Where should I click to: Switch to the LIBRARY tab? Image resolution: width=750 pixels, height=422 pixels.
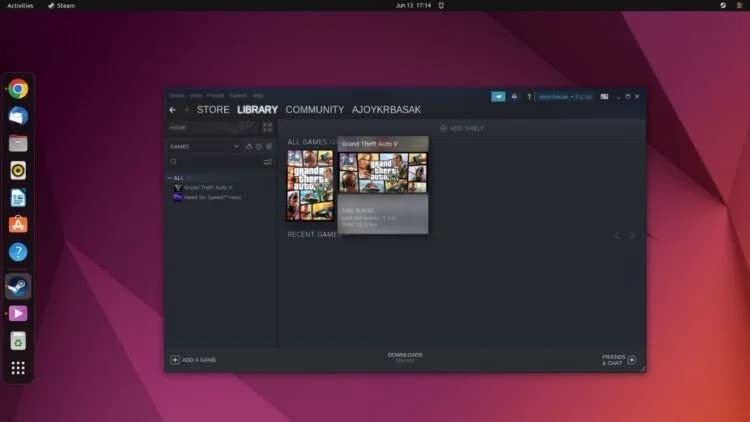(x=257, y=110)
